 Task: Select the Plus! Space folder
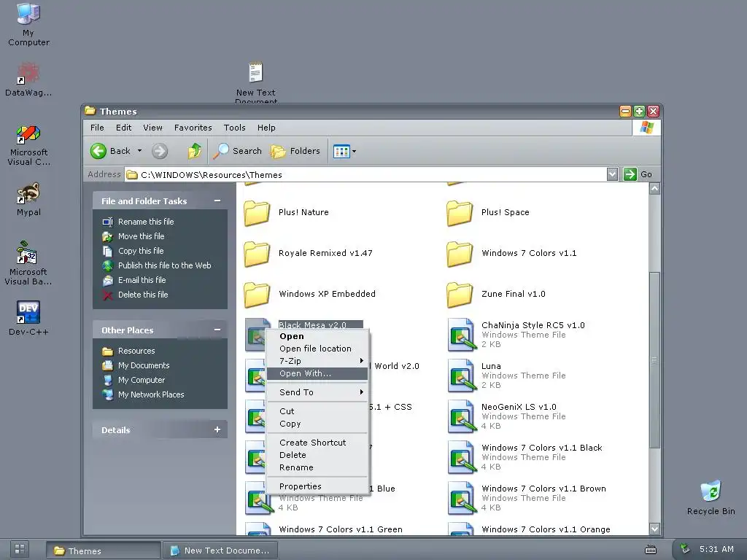[488, 213]
